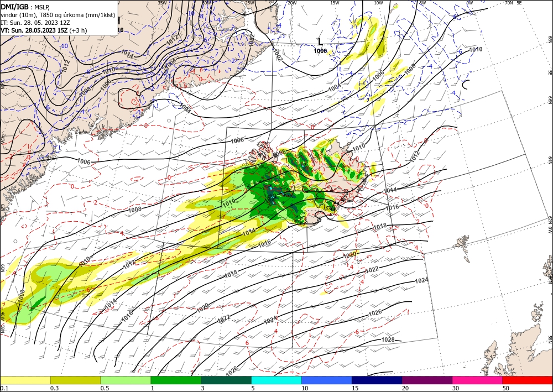Image resolution: width=553 pixels, height=392 pixels.
Task: Click the yellow 0.1–0.3 legend swatch
Action: [25, 380]
